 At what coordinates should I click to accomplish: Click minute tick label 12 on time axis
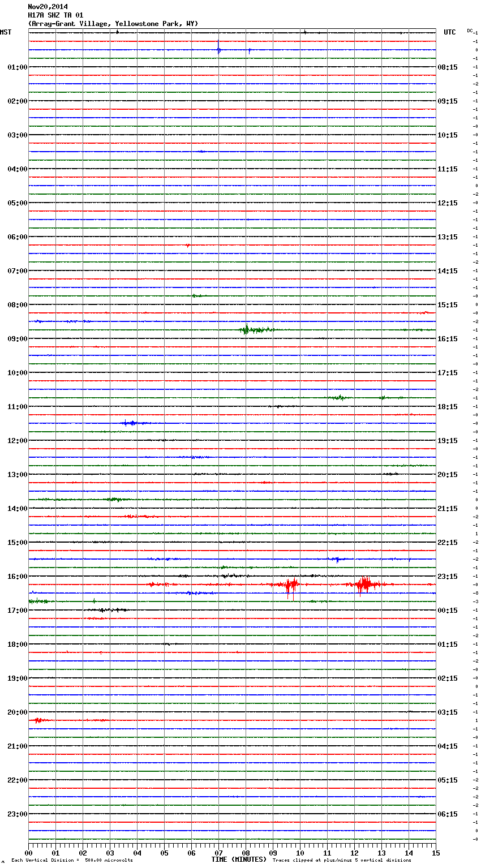click(x=354, y=853)
